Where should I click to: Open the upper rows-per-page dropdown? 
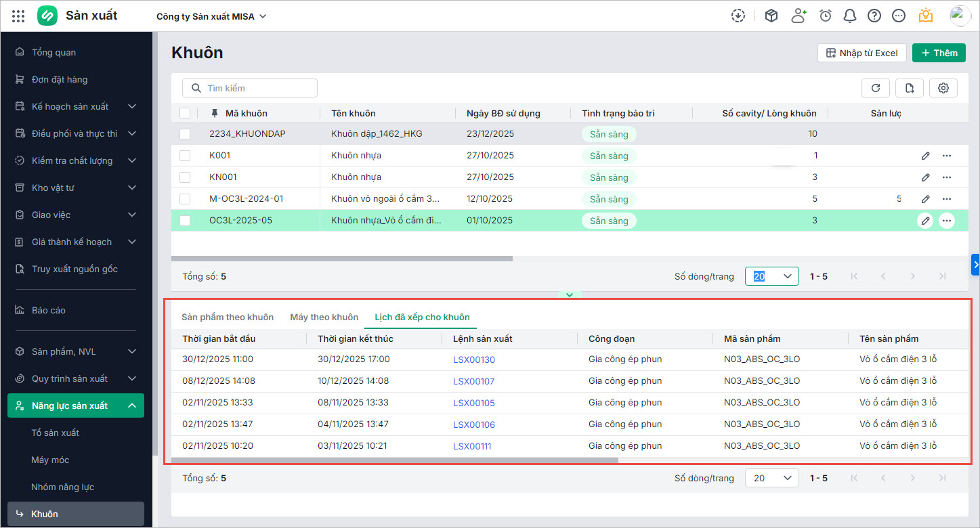pos(771,276)
